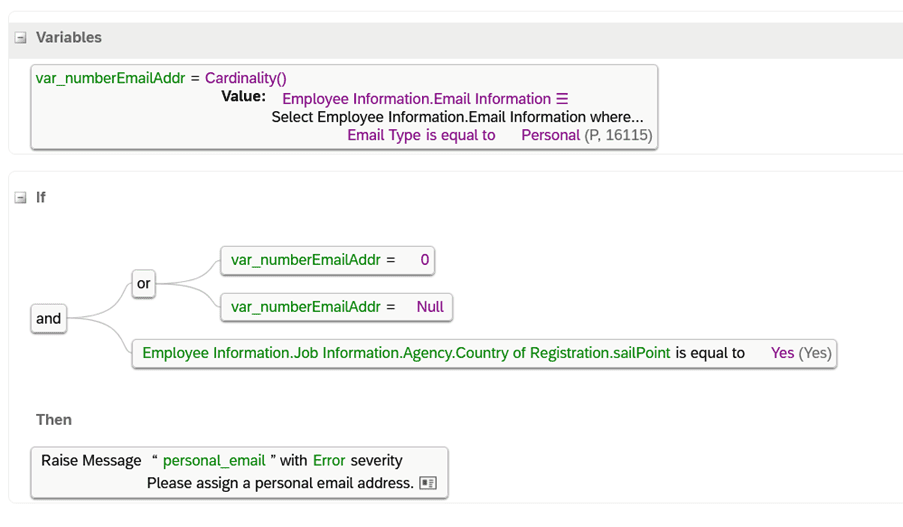The width and height of the screenshot is (903, 527).
Task: Change the Personal email type value
Action: coord(551,135)
